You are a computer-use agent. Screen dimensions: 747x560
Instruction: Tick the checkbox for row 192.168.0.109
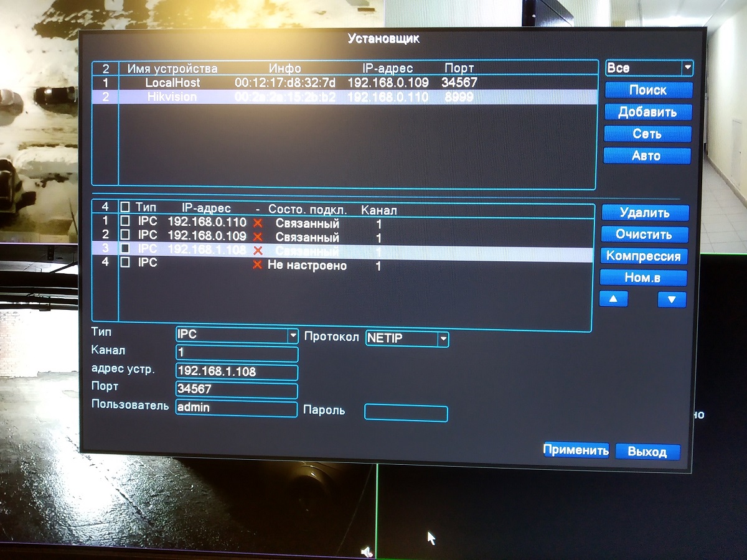tap(125, 235)
